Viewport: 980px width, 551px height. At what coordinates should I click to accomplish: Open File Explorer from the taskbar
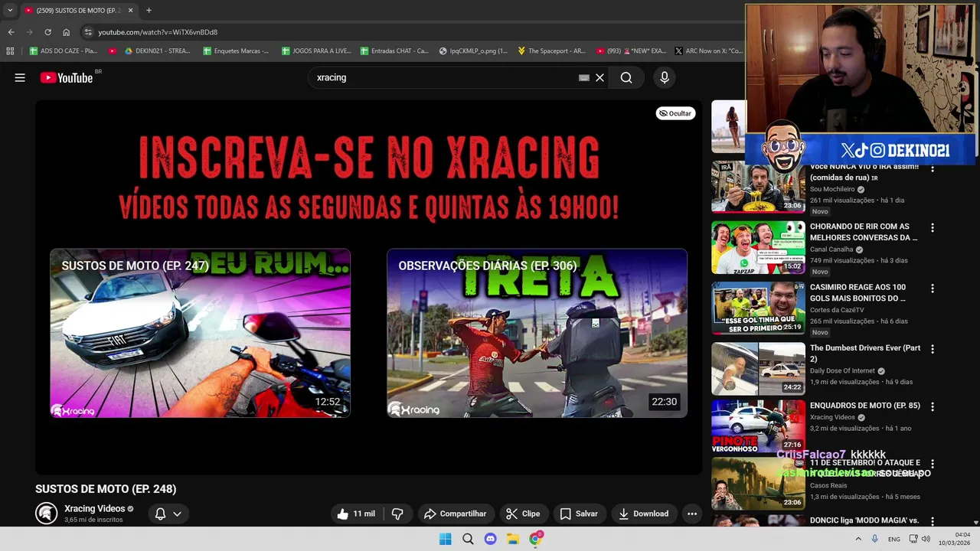[513, 539]
